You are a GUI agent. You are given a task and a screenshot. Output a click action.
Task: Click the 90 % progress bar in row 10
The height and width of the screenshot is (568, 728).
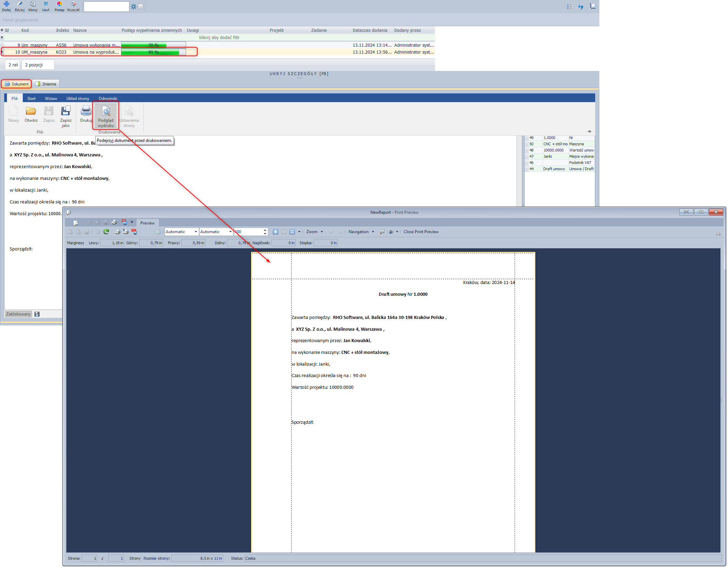point(153,52)
